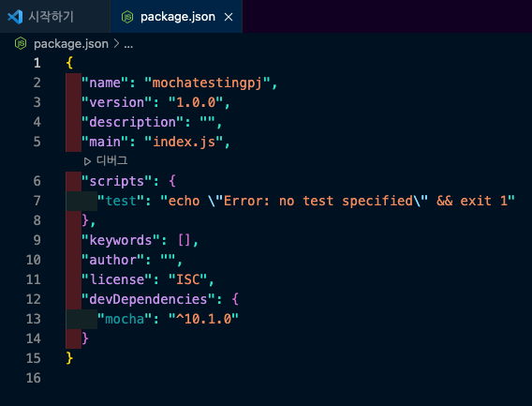Click the debug play triangle icon above scripts
The width and height of the screenshot is (532, 406).
(87, 161)
